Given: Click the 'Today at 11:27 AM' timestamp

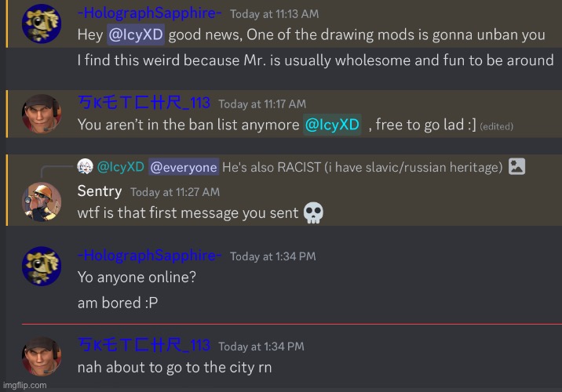Looking at the screenshot, I should 175,192.
